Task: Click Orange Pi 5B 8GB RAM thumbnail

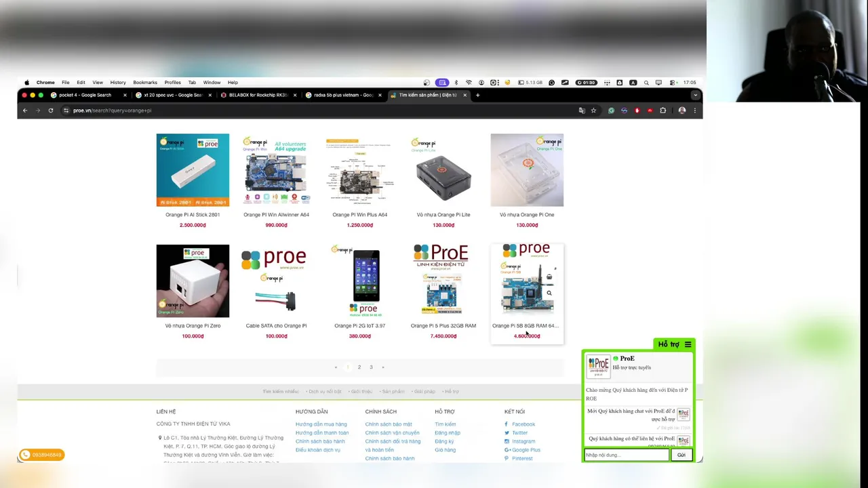Action: 527,281
